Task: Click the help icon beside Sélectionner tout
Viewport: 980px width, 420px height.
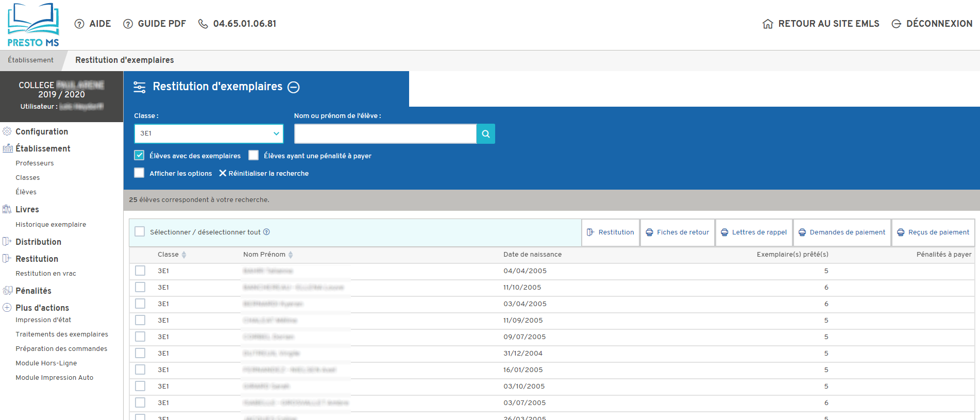Action: pyautogui.click(x=266, y=232)
